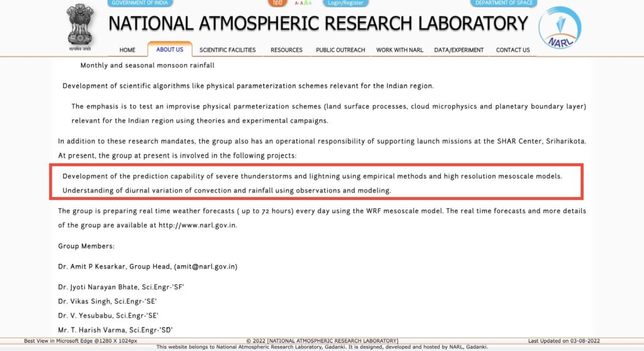Viewport: 644px width, 351px height.
Task: Open the RESOURCES menu
Action: pos(286,50)
